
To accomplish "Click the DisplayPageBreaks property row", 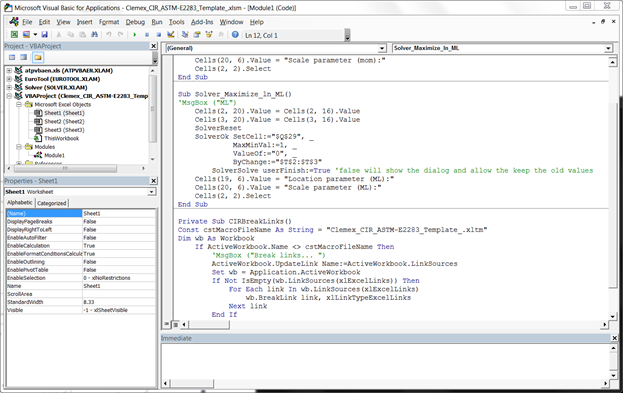I will (81, 221).
